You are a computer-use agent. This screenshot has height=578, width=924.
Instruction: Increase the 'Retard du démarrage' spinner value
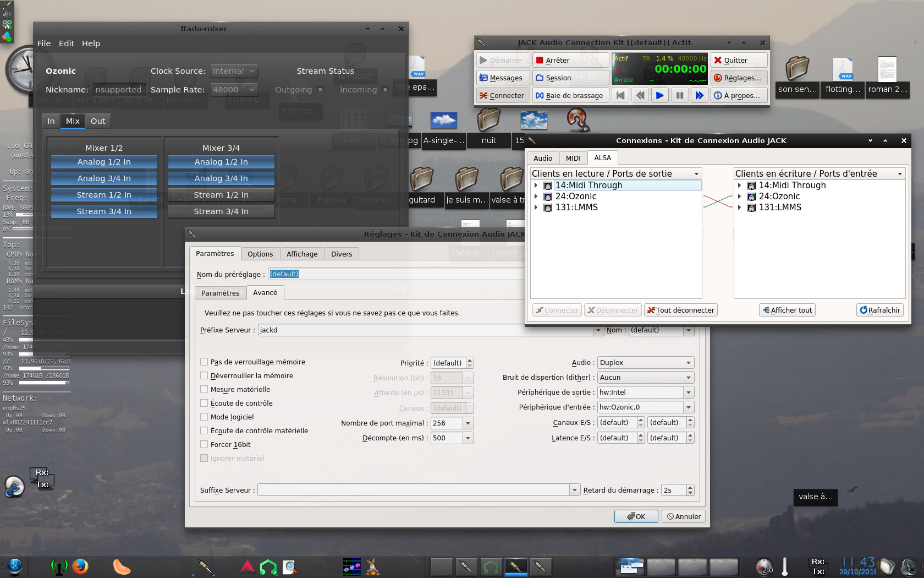[x=690, y=487]
